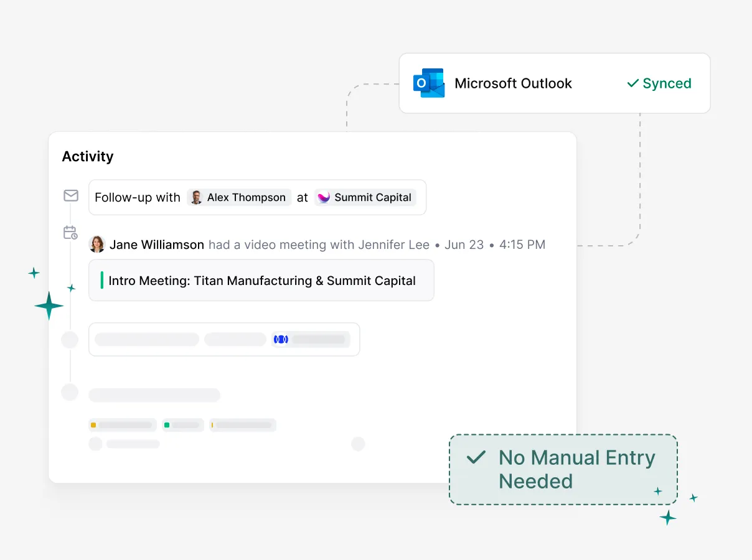
Task: Click the Follow-up with text
Action: [138, 197]
